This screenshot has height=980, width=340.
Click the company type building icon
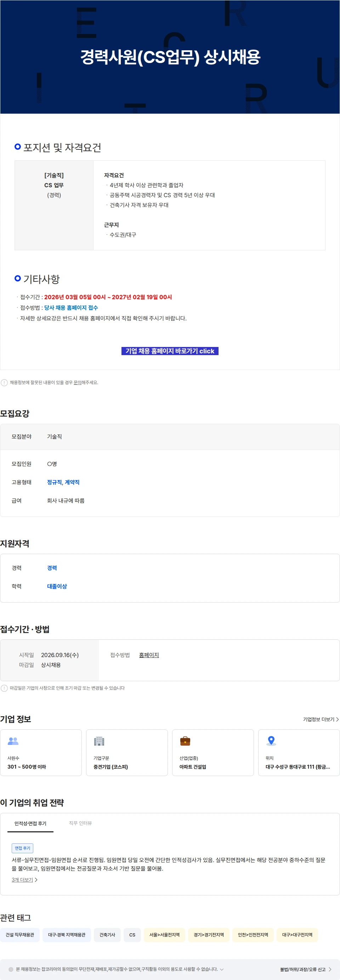pos(99,741)
